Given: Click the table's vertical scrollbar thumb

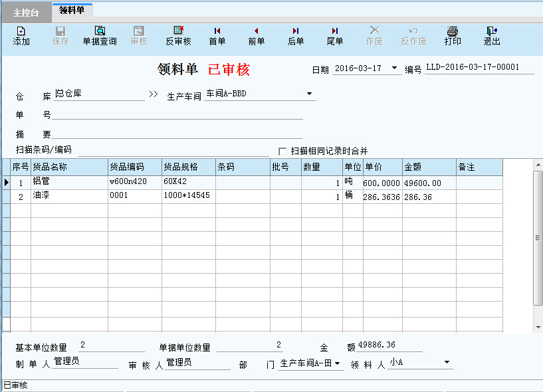Looking at the screenshot, I should [x=538, y=238].
